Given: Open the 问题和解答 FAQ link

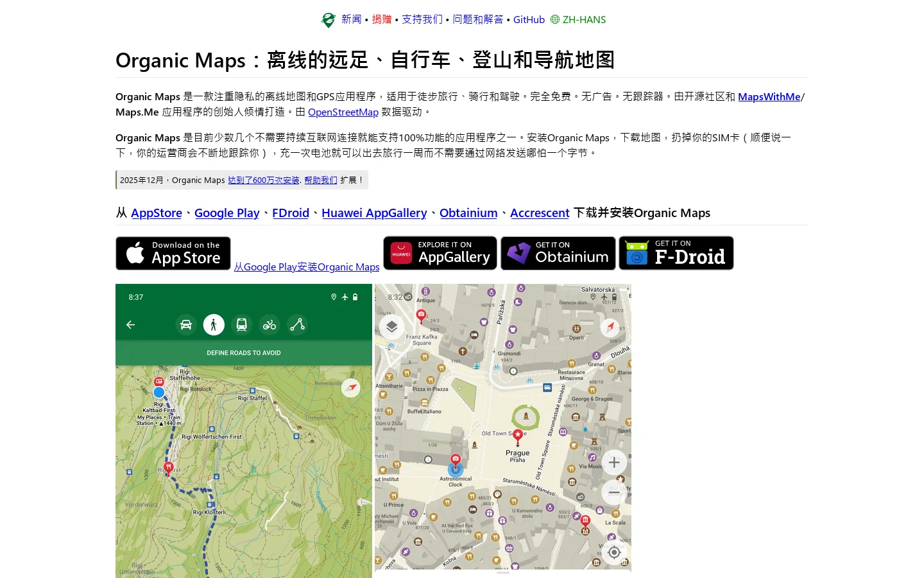Looking at the screenshot, I should (x=478, y=20).
